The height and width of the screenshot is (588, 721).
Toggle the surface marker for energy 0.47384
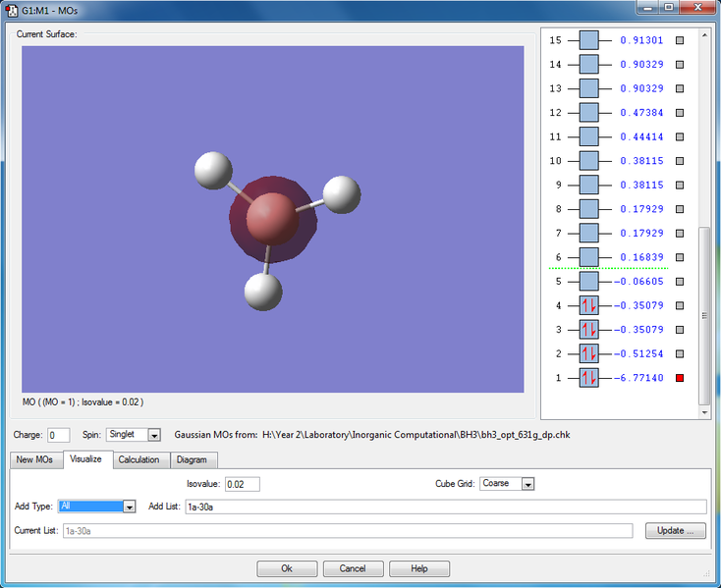(x=680, y=113)
